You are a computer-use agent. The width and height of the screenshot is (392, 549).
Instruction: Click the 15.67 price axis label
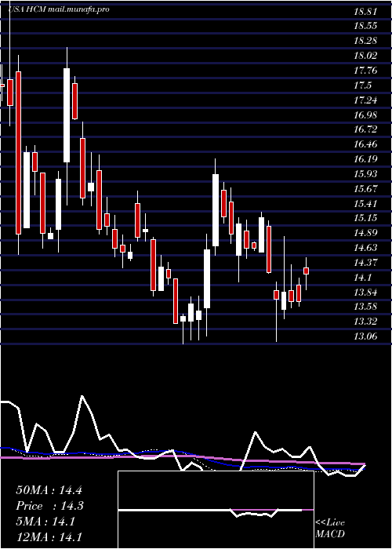coord(365,189)
